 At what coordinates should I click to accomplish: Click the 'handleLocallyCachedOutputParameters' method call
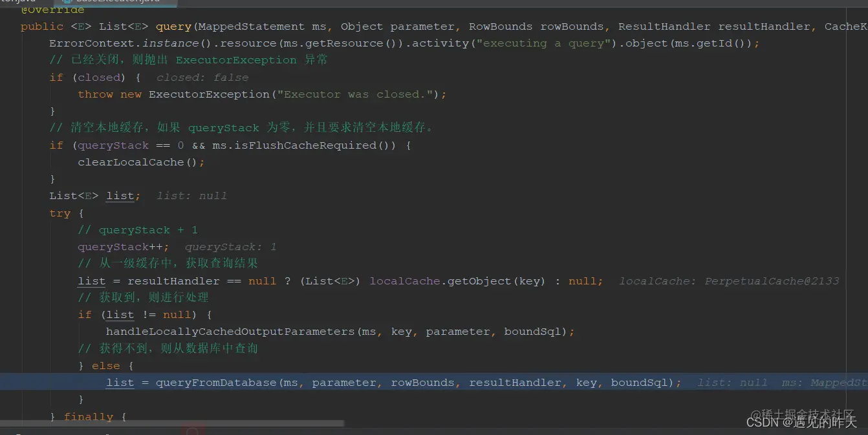coord(230,332)
